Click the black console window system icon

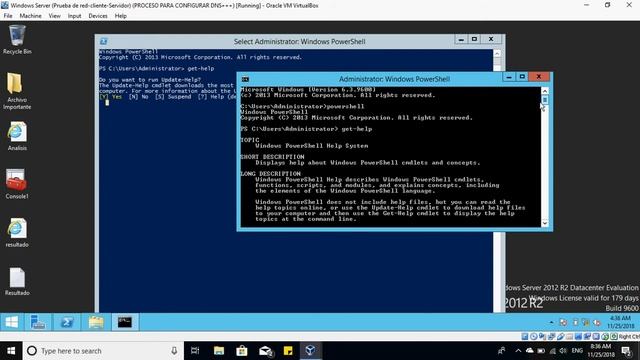point(245,79)
